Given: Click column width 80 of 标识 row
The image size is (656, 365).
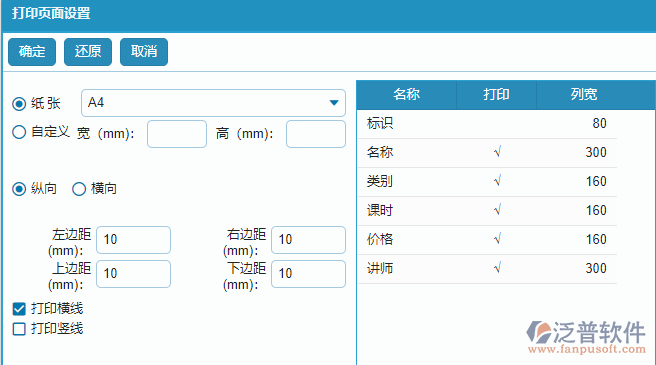Looking at the screenshot, I should [599, 123].
